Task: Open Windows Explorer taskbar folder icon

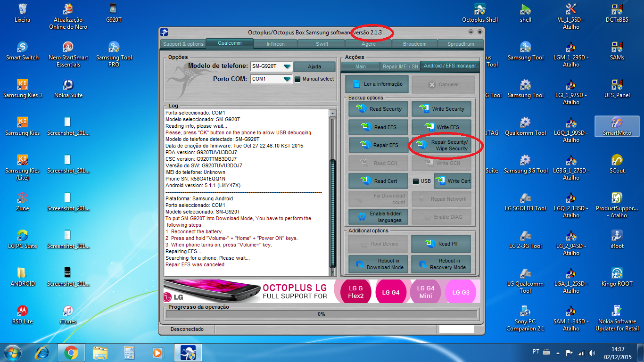Action: [x=100, y=353]
